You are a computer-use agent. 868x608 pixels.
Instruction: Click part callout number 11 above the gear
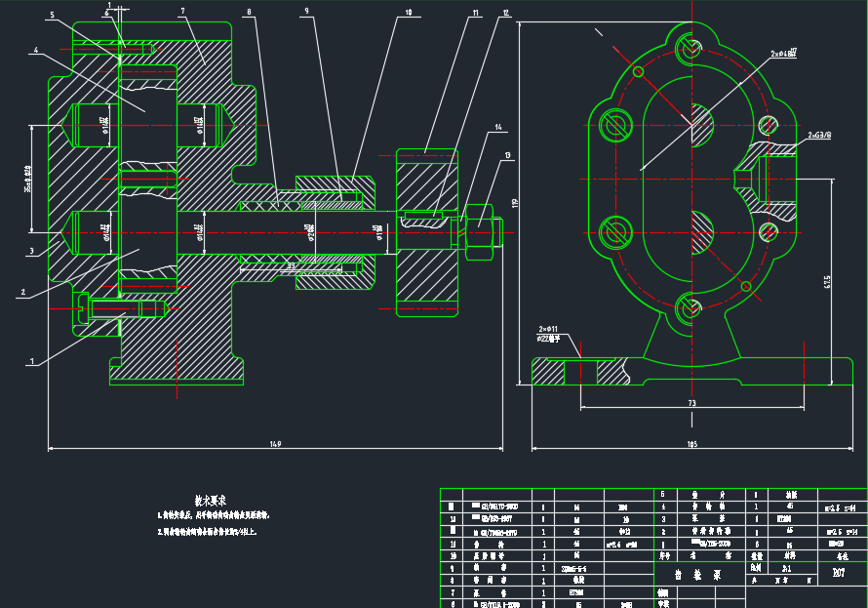(x=476, y=13)
